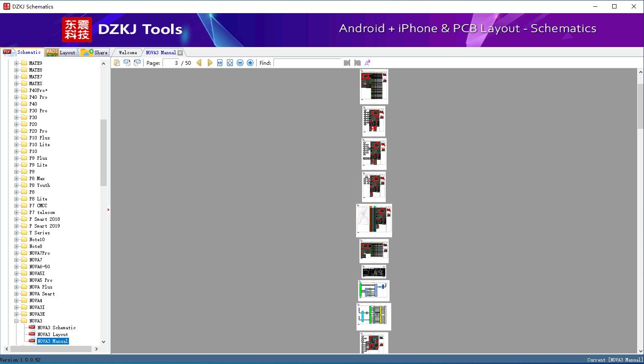Image resolution: width=644 pixels, height=364 pixels.
Task: Open the Share tab
Action: point(94,53)
